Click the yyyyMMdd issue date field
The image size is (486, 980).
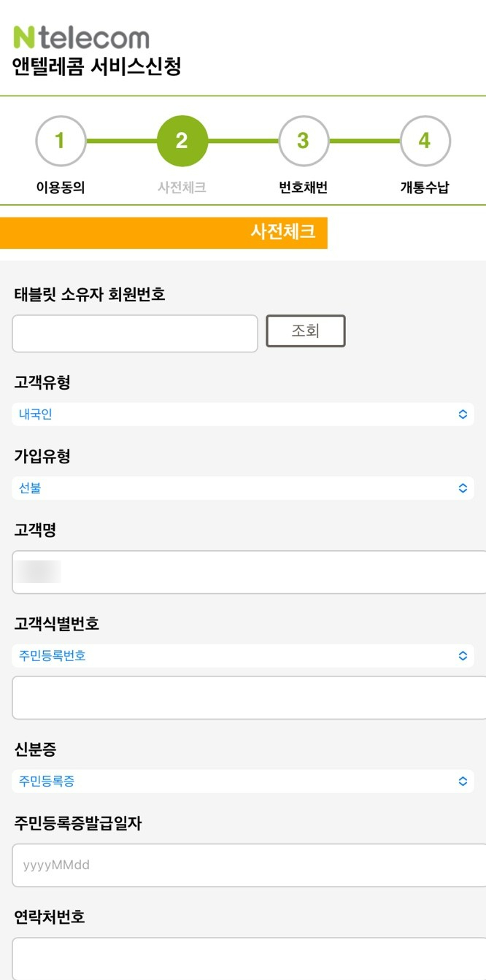[249, 865]
